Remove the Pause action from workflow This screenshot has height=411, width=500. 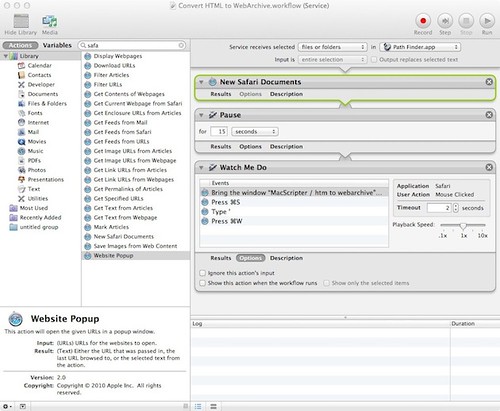tap(489, 115)
